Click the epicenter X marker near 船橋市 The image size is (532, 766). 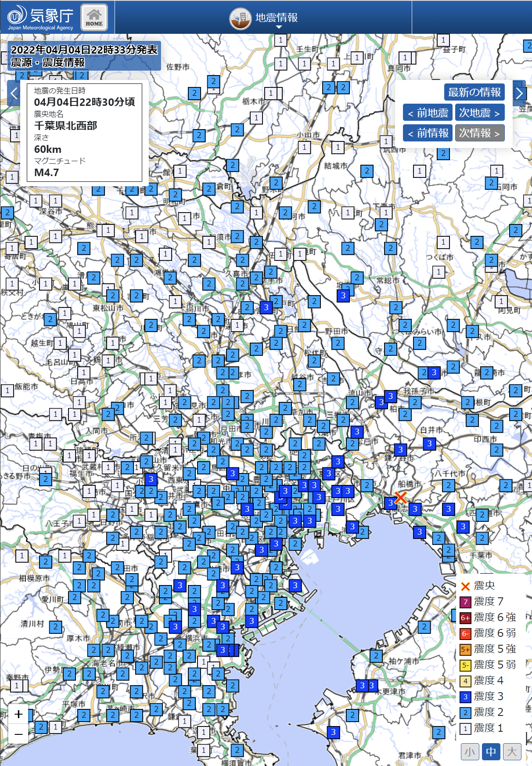pyautogui.click(x=400, y=498)
